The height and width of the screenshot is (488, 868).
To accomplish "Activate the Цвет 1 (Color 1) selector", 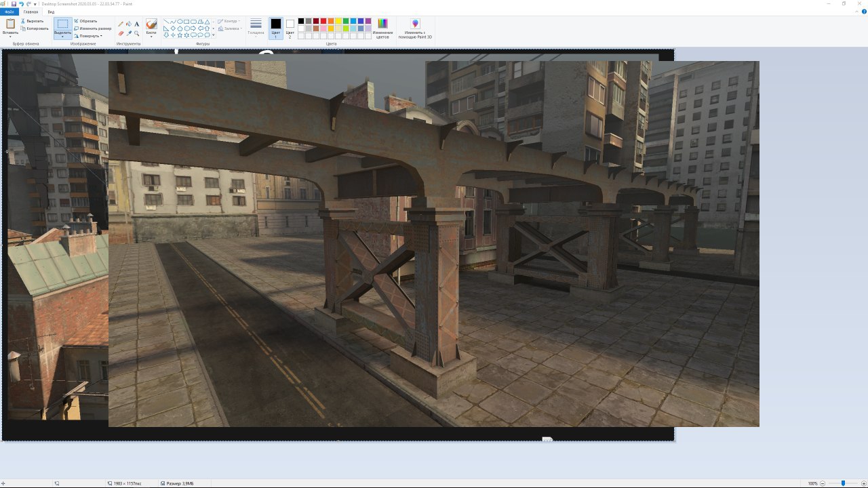I will (x=276, y=28).
